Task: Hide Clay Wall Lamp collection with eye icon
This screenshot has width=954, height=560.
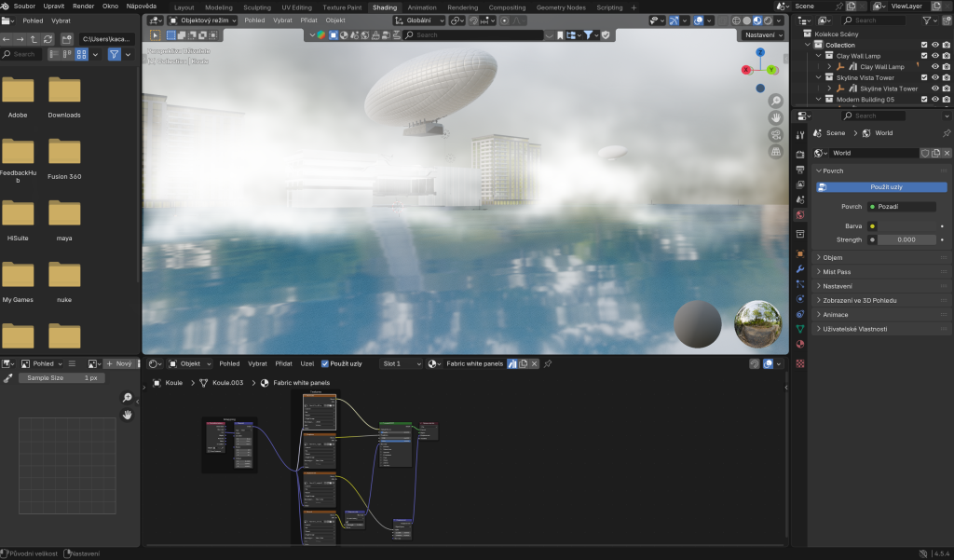Action: (x=934, y=56)
